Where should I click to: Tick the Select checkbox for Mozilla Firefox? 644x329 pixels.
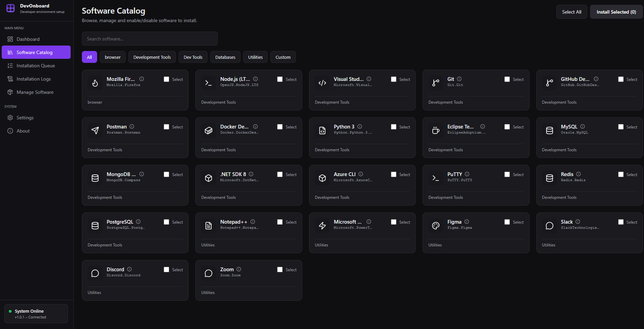[x=166, y=79]
